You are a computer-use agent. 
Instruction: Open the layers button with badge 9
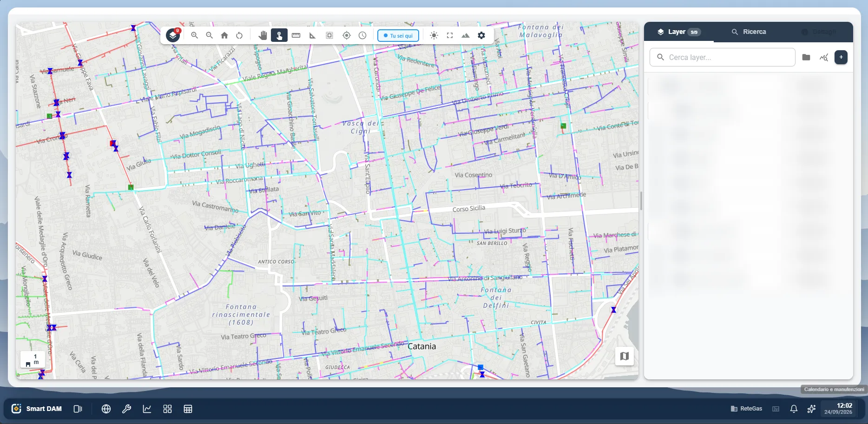pyautogui.click(x=173, y=35)
